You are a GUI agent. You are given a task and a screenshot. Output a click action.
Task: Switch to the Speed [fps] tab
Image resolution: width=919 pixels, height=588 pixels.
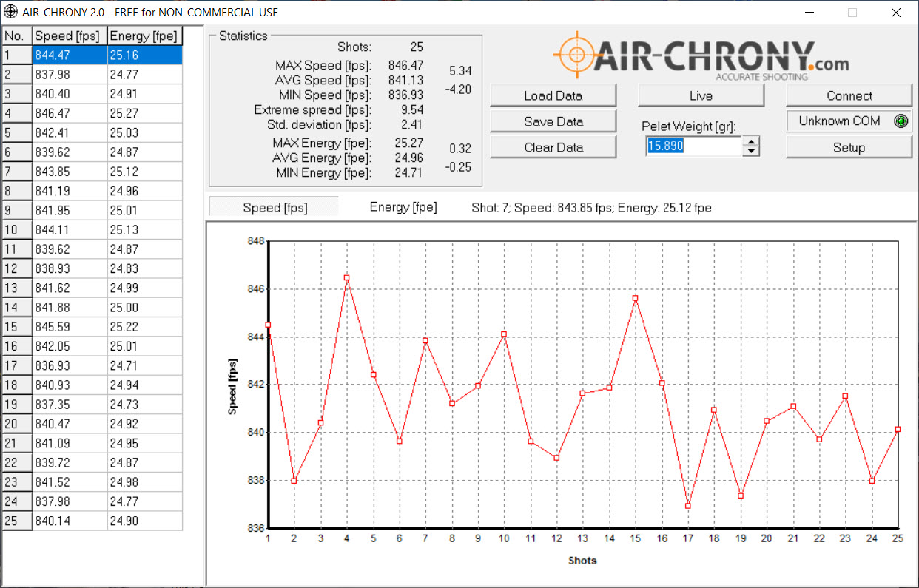275,208
